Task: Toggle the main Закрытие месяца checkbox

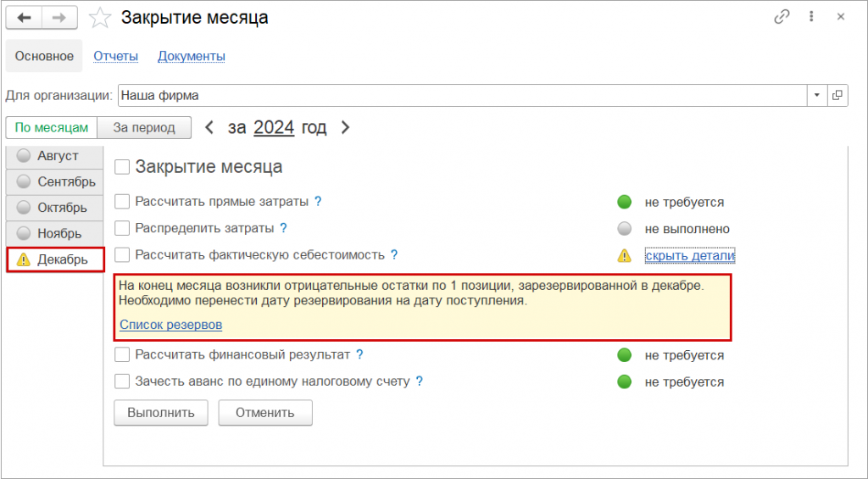Action: [122, 167]
